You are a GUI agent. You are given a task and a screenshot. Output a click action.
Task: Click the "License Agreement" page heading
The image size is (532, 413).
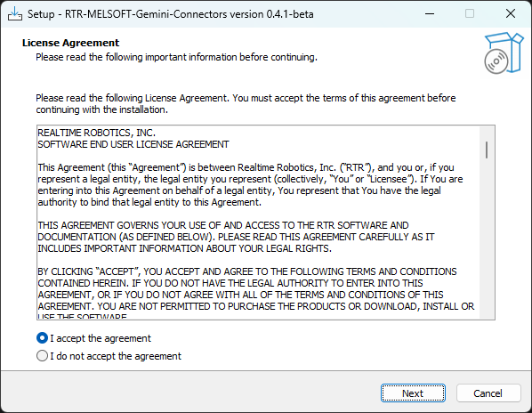(x=70, y=43)
